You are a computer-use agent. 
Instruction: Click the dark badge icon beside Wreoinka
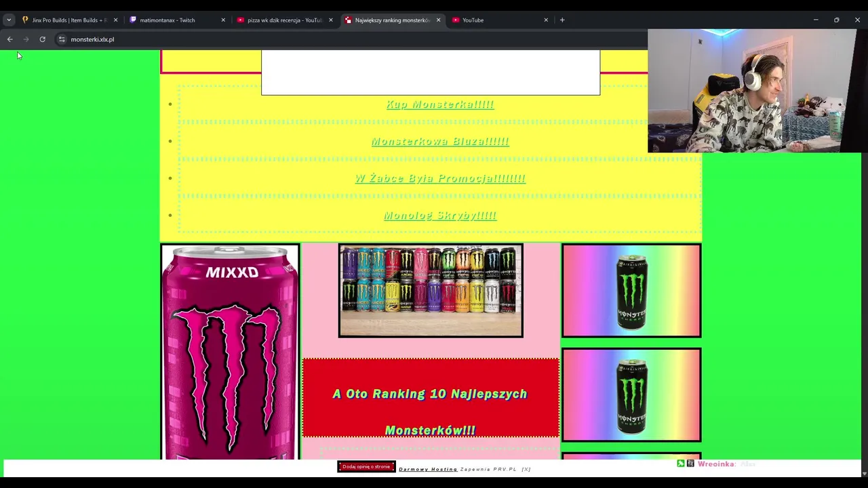[x=690, y=464]
